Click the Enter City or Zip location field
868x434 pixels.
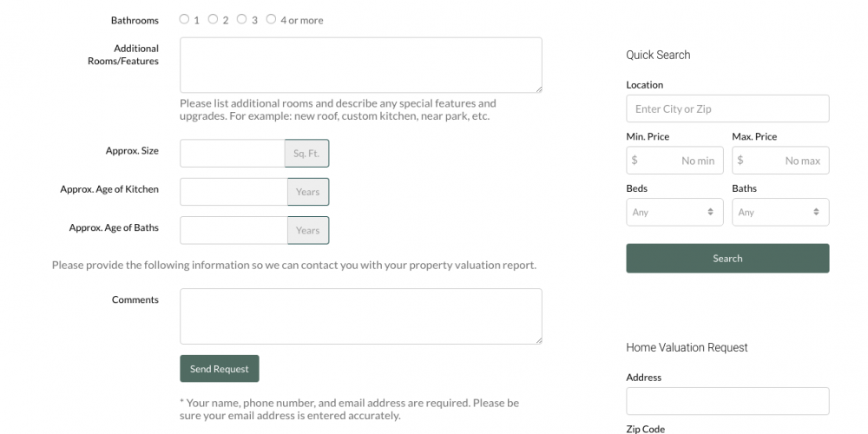click(727, 109)
